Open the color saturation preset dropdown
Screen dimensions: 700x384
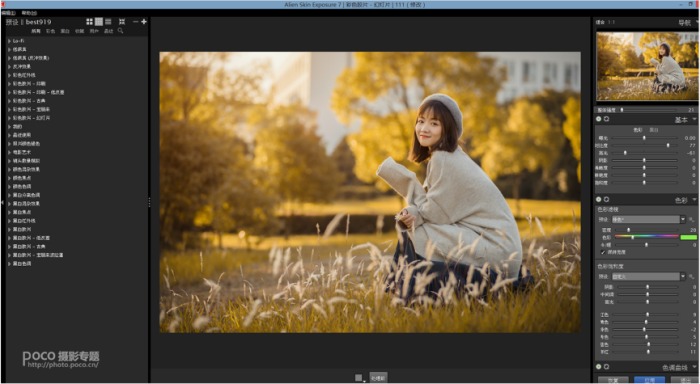point(683,276)
